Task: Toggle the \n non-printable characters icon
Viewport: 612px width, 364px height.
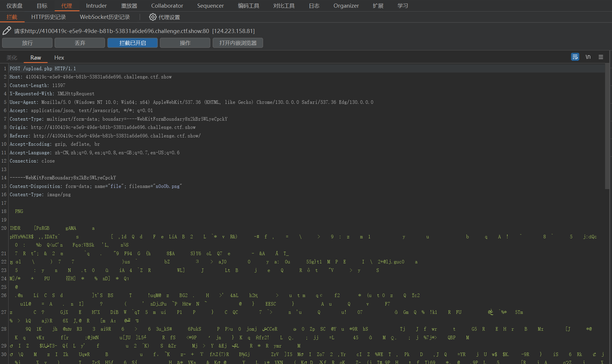Action: click(588, 57)
